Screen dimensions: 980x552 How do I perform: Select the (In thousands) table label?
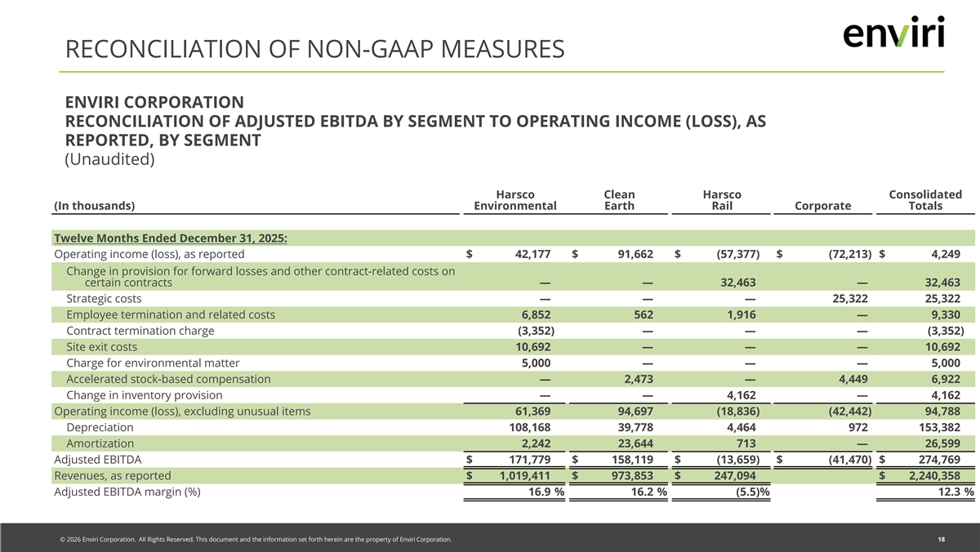[94, 206]
